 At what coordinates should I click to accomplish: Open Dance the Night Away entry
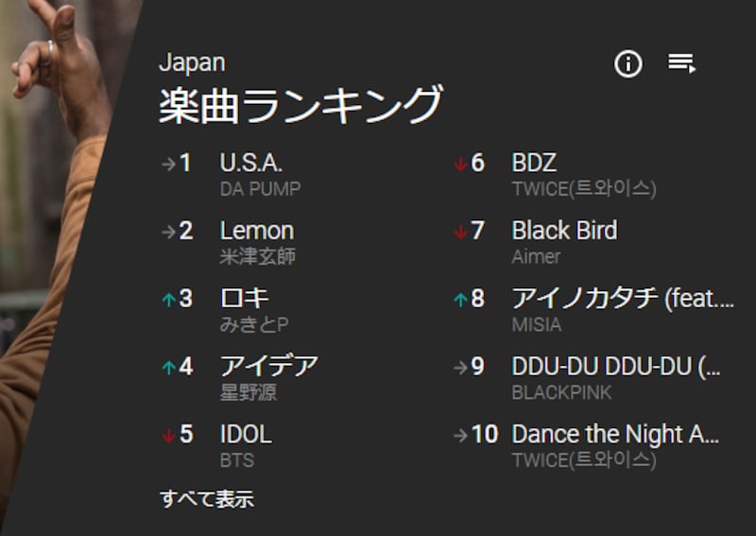click(x=615, y=434)
